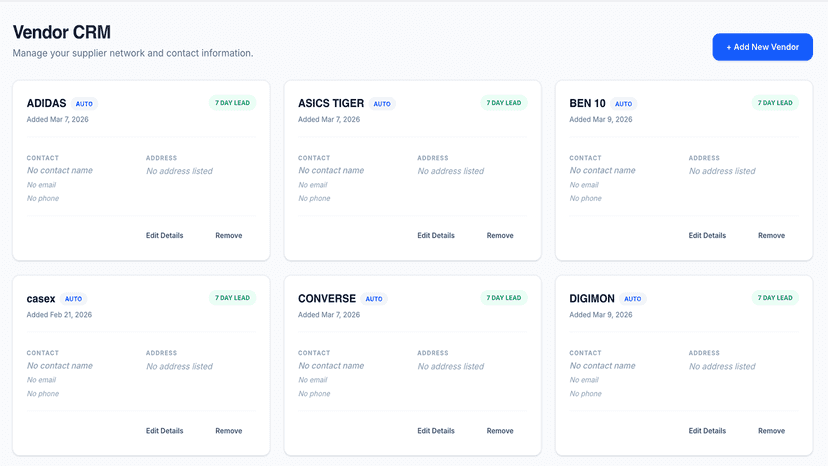
Task: Click 'Added Mar 9, 2026' under BEN 10
Action: [x=600, y=119]
